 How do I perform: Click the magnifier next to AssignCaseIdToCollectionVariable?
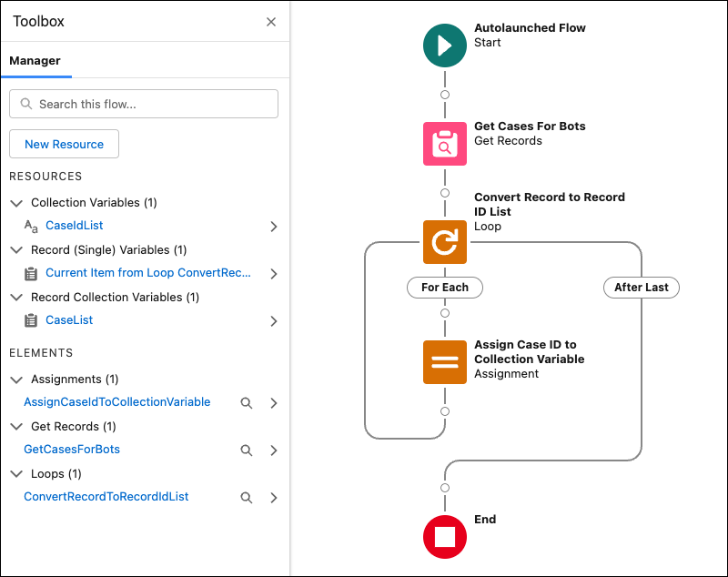[x=246, y=402]
